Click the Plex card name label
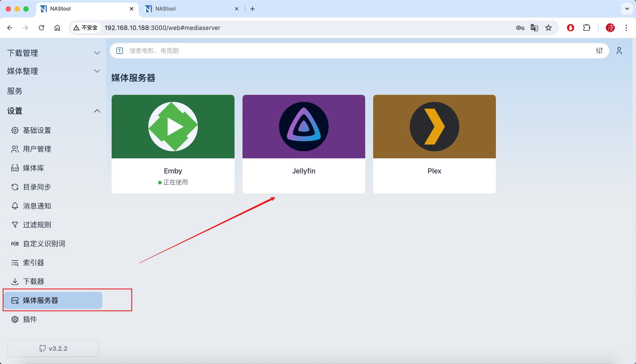 tap(434, 171)
